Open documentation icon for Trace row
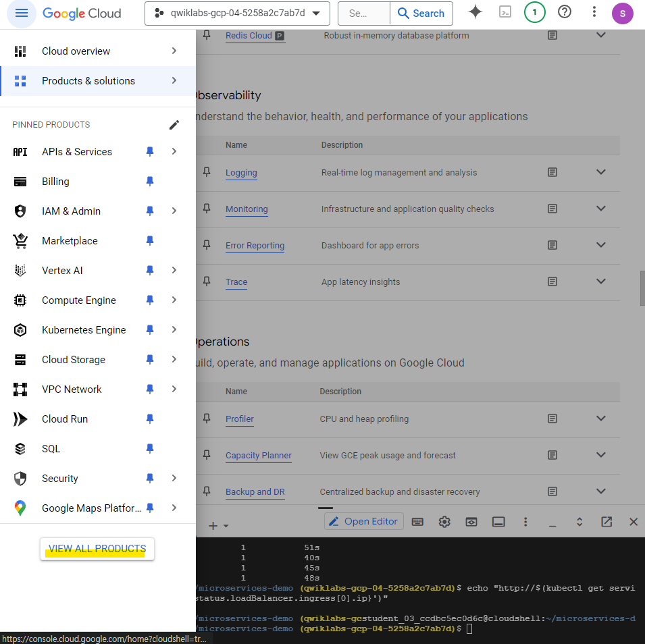Screen dimensions: 645x644 coord(552,281)
